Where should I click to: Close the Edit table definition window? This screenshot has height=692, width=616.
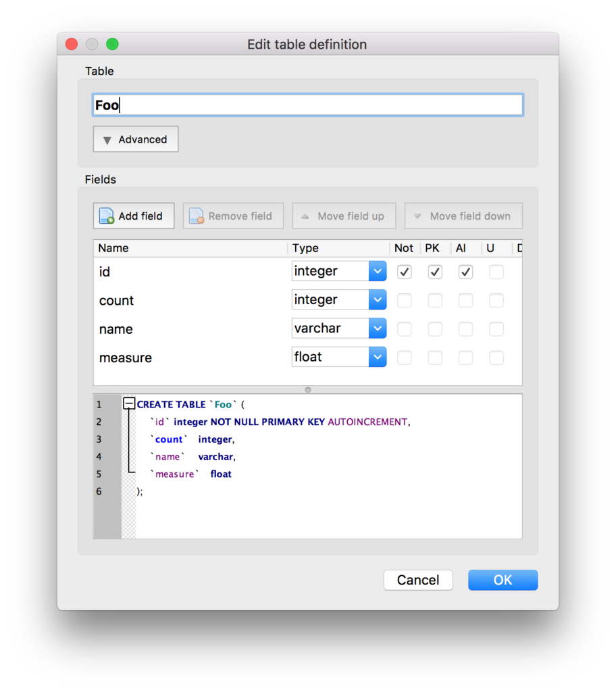[72, 44]
